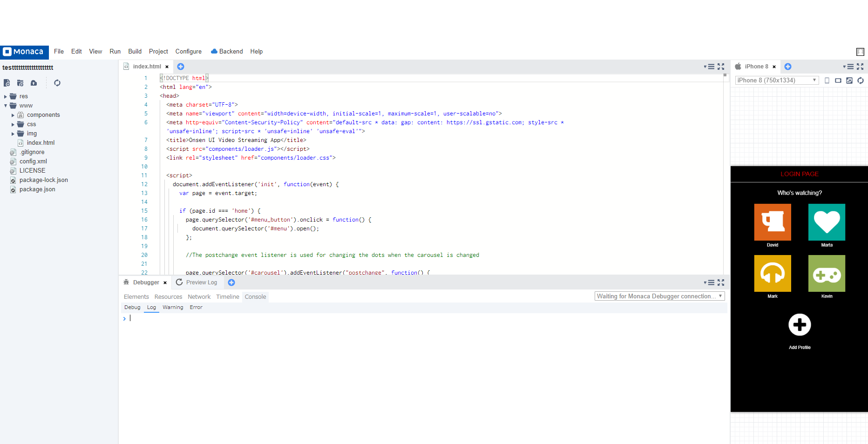868x444 pixels.
Task: Open the Waiting for Monaca Debugger connection dropdown
Action: coord(660,296)
